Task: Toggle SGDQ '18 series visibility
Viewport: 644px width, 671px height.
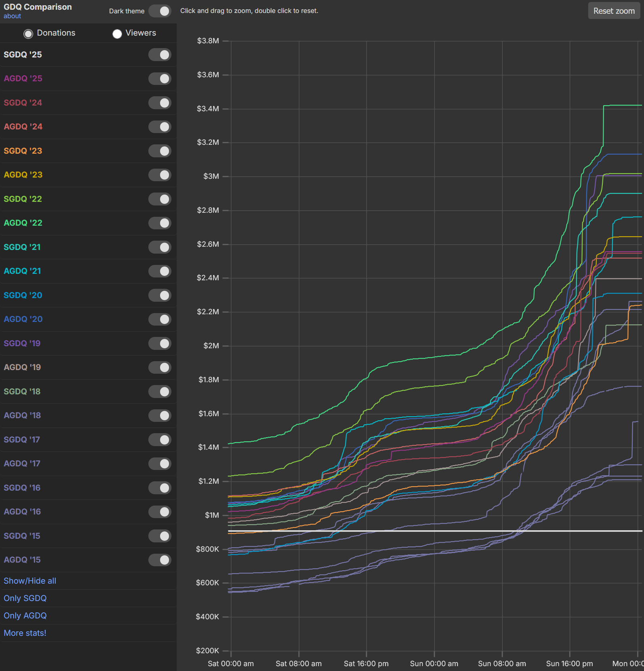Action: [160, 392]
